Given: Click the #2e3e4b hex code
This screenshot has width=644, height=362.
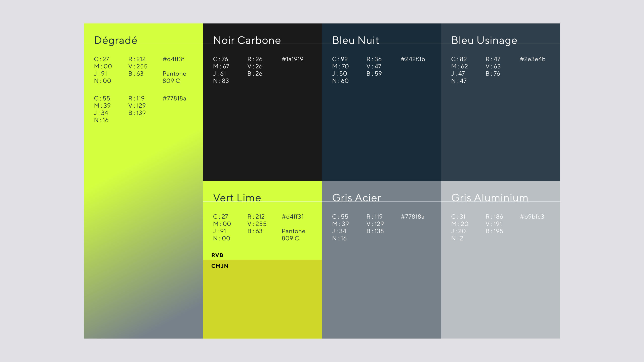Looking at the screenshot, I should point(533,59).
